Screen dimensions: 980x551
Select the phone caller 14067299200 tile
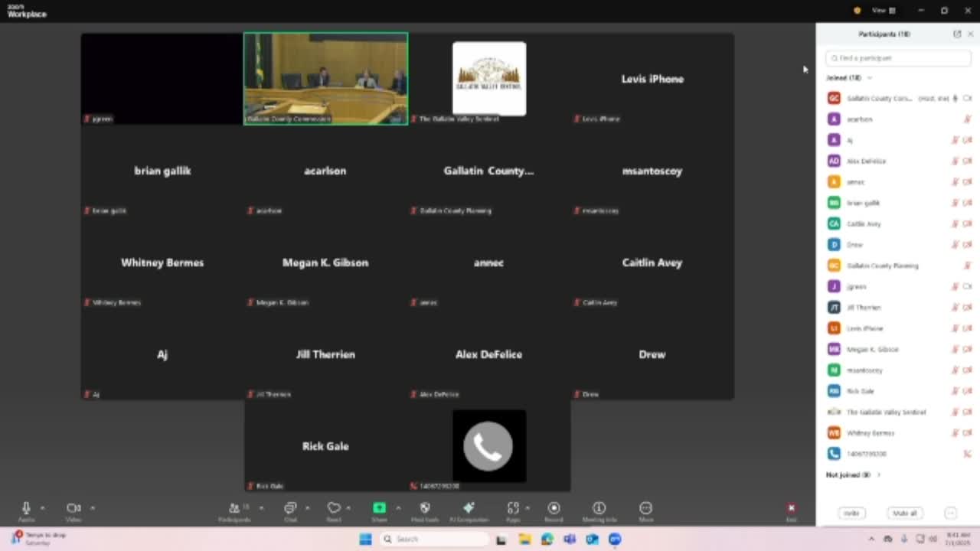click(x=489, y=446)
